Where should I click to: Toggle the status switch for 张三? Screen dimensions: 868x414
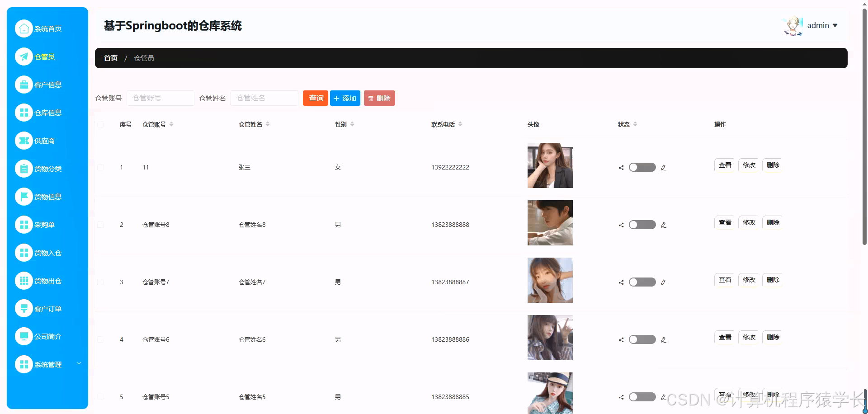pos(642,167)
